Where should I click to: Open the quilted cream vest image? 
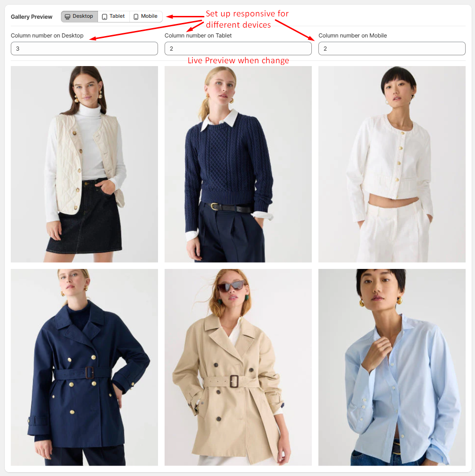tap(84, 164)
